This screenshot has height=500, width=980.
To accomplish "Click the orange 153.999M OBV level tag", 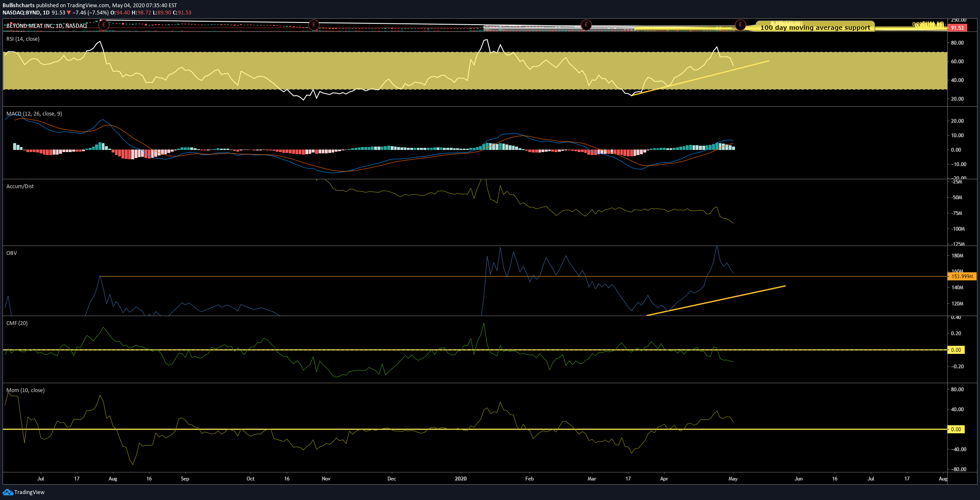I will point(962,277).
